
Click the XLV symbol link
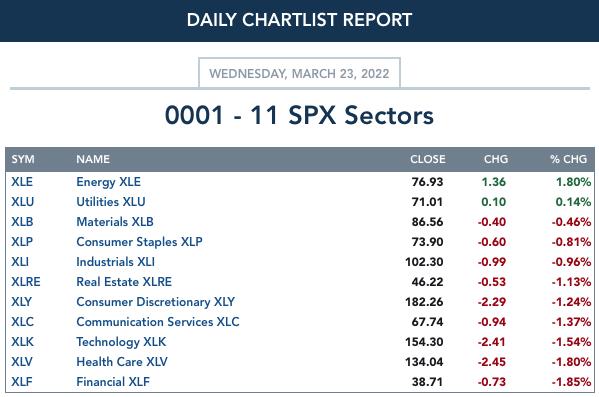pyautogui.click(x=22, y=362)
